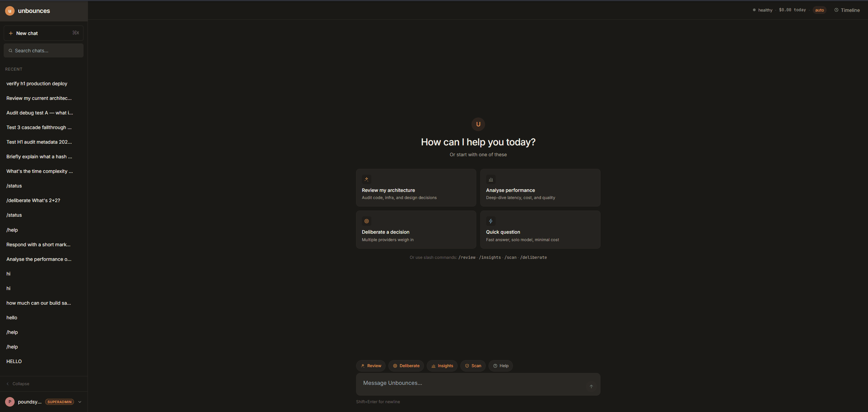The image size is (868, 412).
Task: Click the plus icon beside New chat
Action: [x=11, y=33]
